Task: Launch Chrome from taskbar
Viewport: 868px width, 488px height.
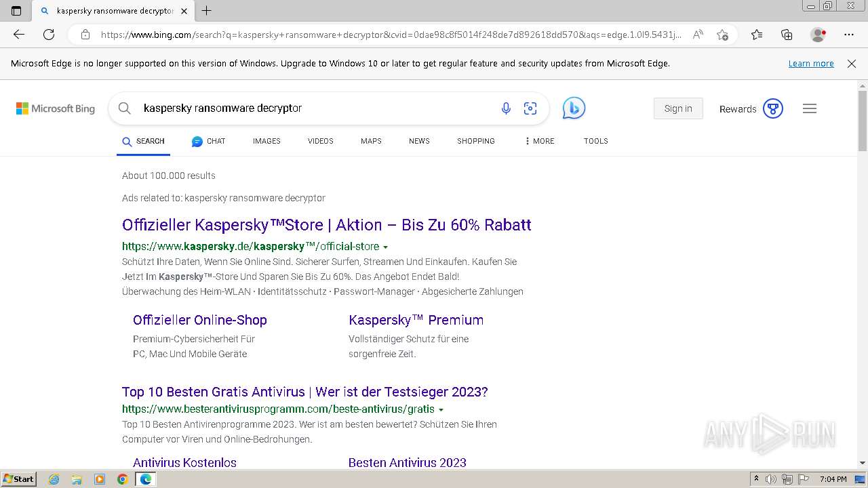Action: [122, 479]
